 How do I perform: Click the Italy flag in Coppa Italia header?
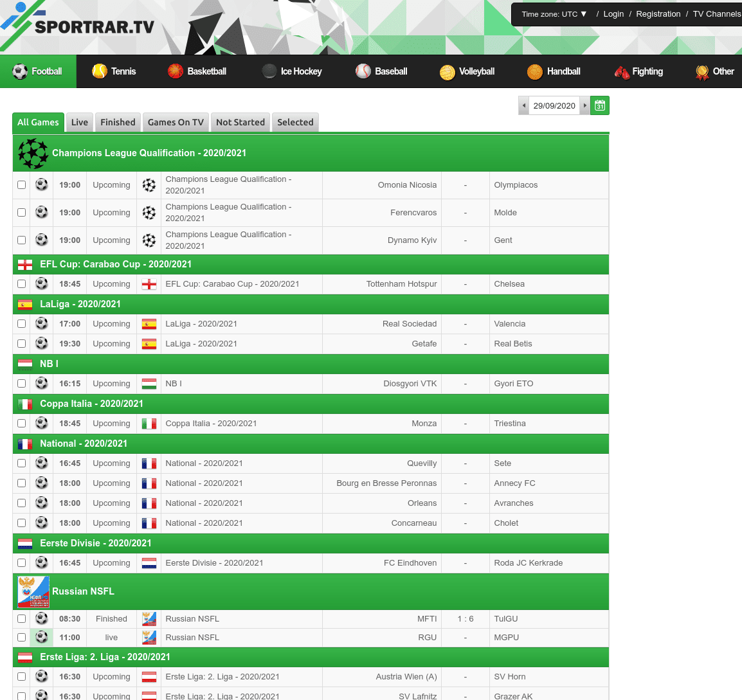point(25,404)
